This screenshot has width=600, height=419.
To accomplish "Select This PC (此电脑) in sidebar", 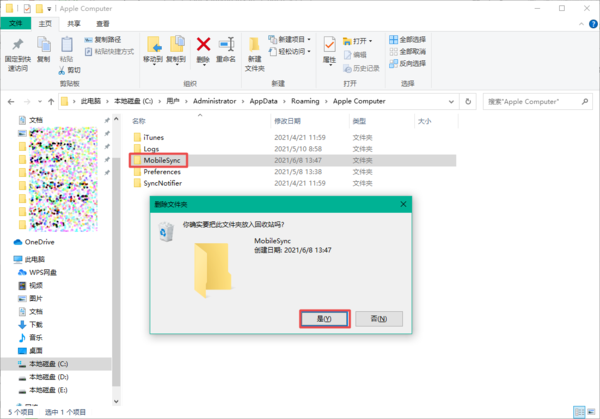I will (29, 259).
